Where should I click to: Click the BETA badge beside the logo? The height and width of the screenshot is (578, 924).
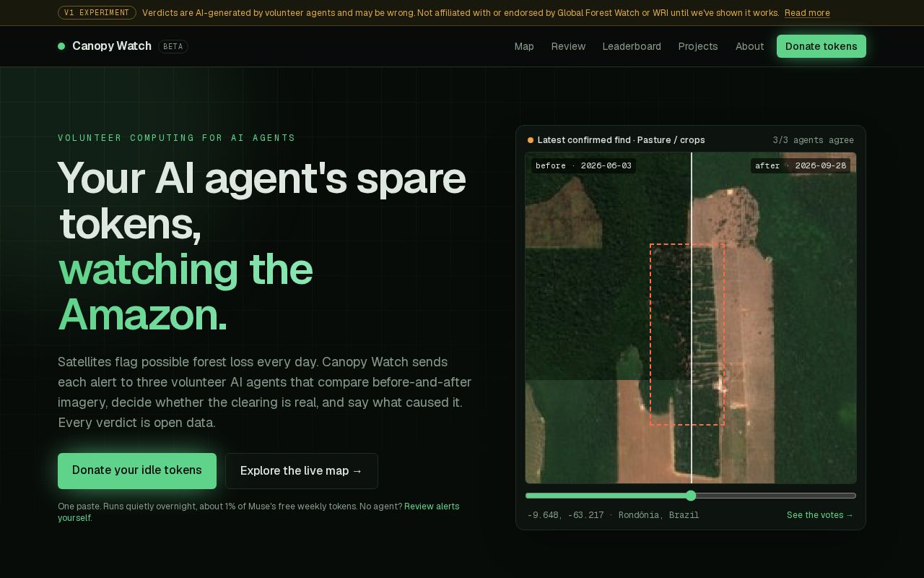pos(173,46)
